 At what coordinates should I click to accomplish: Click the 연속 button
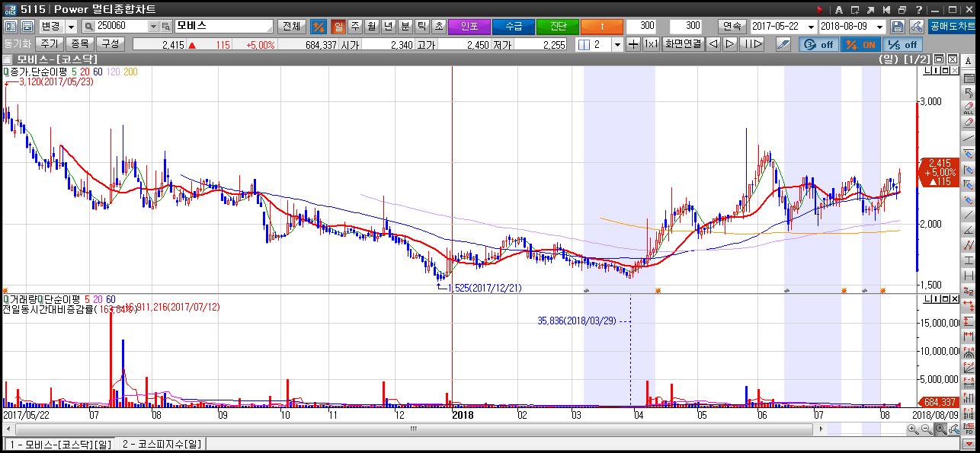[x=732, y=26]
